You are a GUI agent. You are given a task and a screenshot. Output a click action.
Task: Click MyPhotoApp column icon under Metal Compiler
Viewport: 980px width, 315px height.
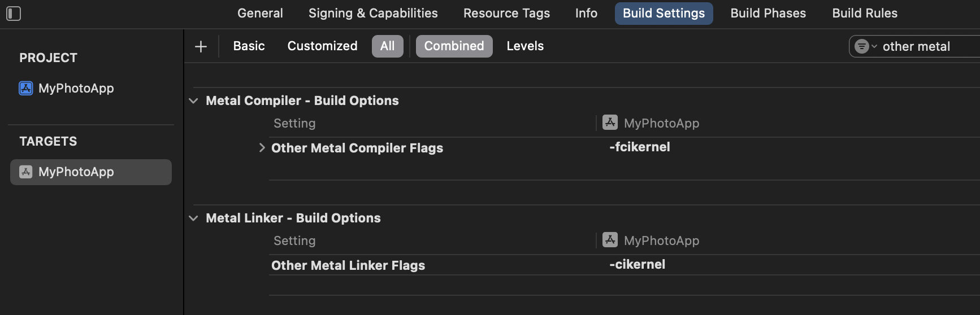click(x=610, y=123)
